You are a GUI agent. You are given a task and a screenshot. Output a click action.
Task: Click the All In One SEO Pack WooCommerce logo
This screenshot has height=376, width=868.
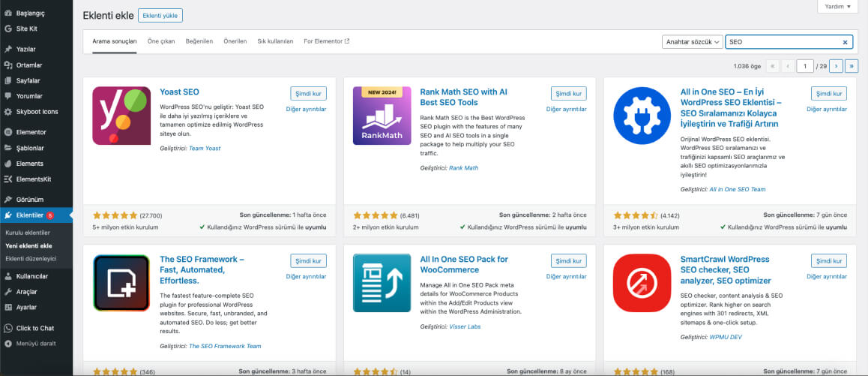point(382,283)
